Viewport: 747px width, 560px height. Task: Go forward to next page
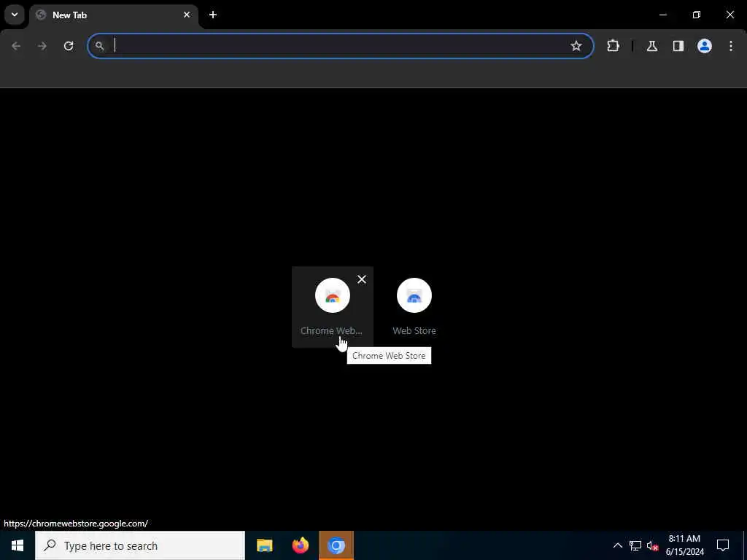coord(42,46)
